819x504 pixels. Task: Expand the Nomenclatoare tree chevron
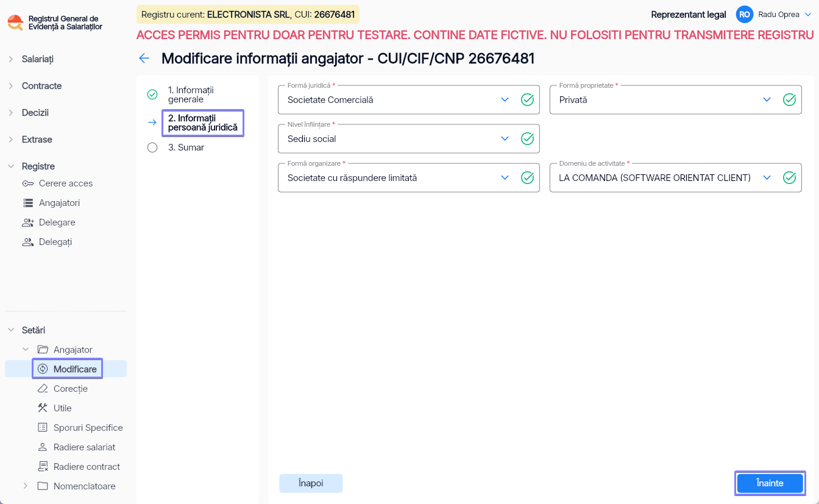point(25,486)
